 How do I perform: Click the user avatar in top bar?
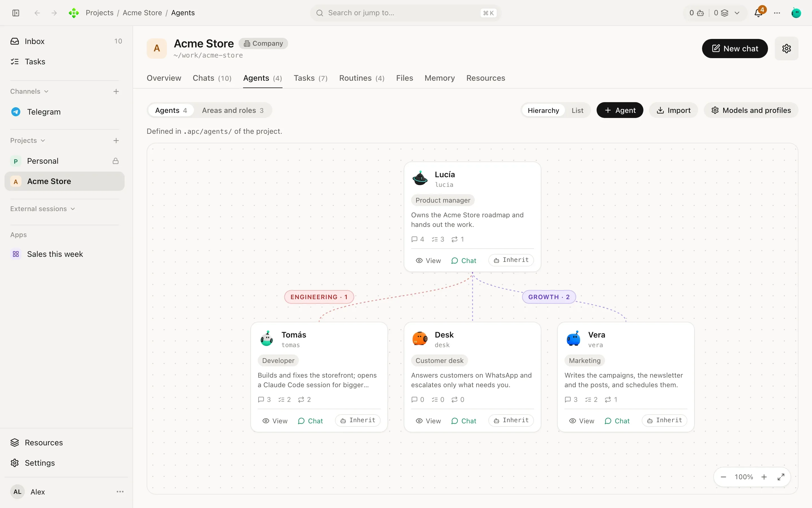(x=796, y=13)
